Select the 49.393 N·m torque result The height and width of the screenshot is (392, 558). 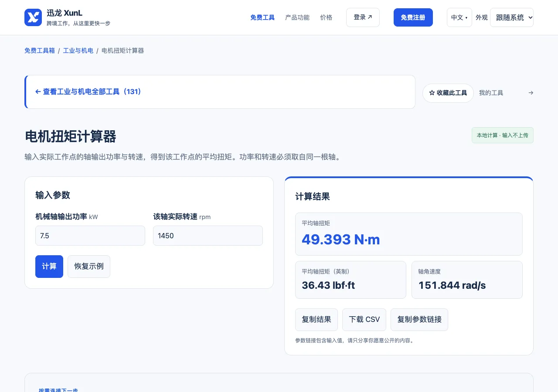tap(341, 240)
